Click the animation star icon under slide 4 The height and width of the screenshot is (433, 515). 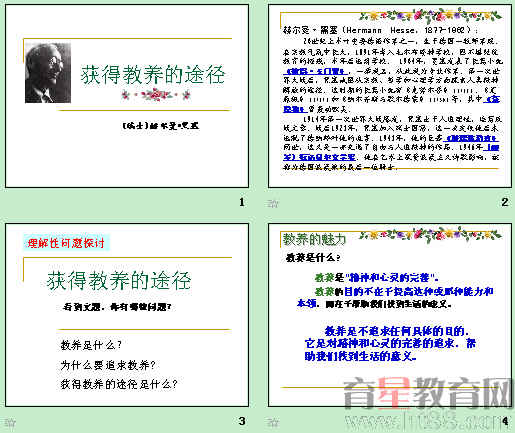click(x=273, y=423)
